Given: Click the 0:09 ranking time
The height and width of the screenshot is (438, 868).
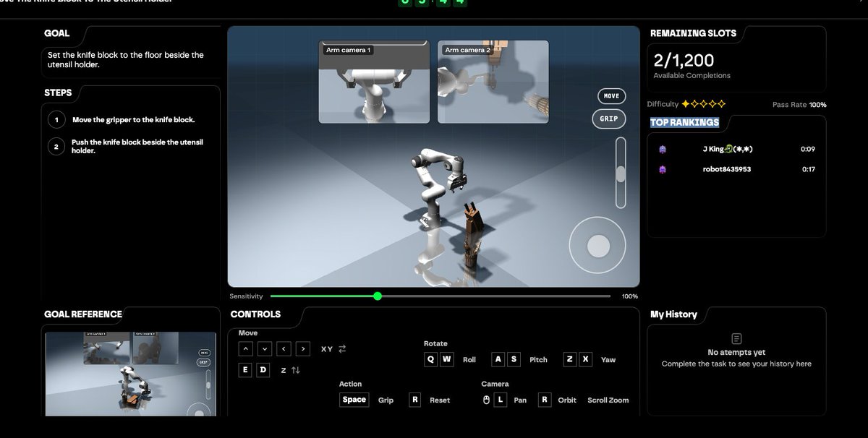Looking at the screenshot, I should point(807,149).
